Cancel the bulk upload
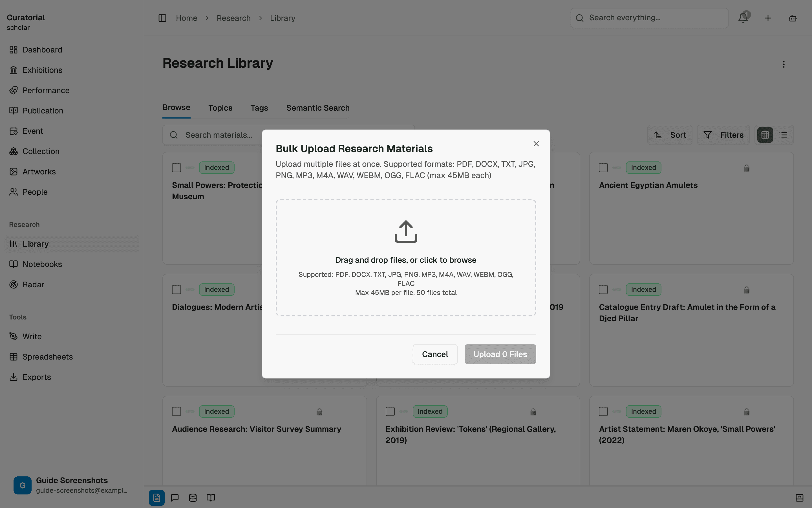812x508 pixels. click(435, 354)
